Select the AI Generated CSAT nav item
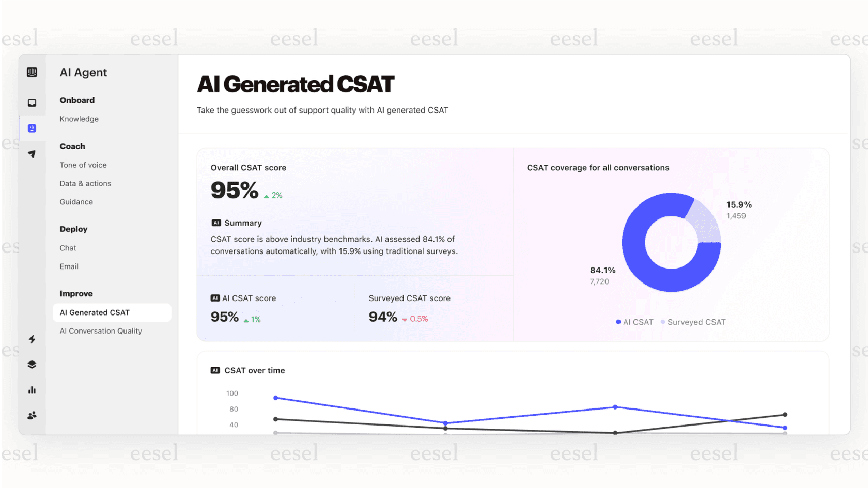 click(x=95, y=312)
